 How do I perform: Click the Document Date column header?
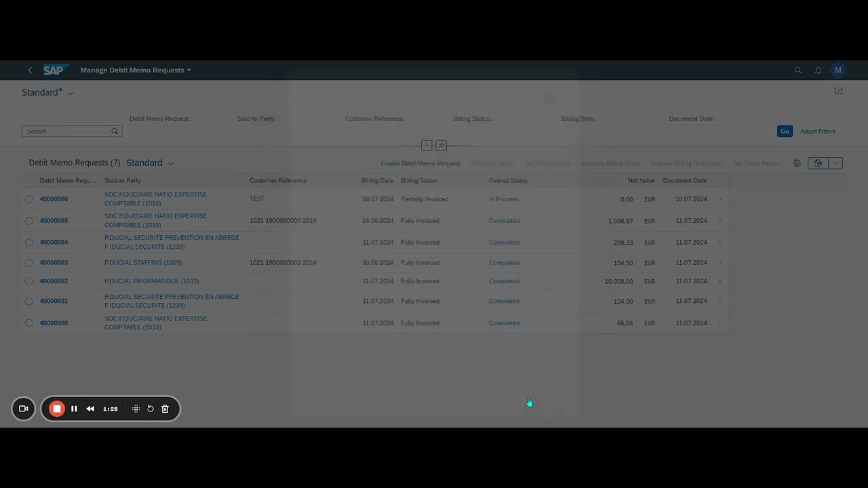pos(684,181)
